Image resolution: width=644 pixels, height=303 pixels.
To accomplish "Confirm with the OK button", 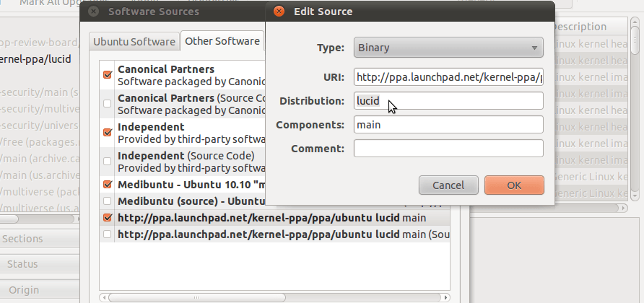I will point(513,185).
